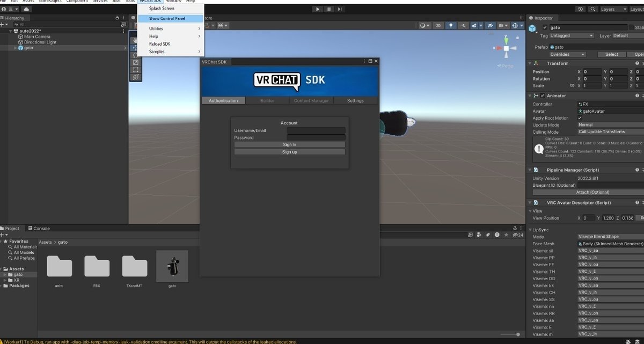
Task: Toggle scene lighting bulb icon
Action: point(451,25)
